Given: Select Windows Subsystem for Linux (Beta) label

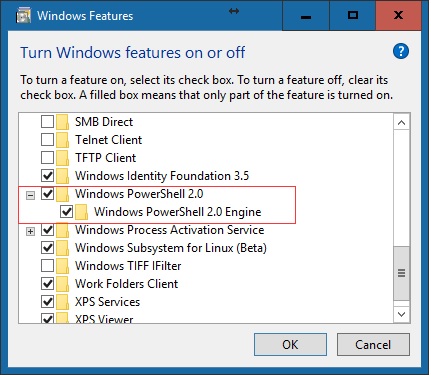Looking at the screenshot, I should 171,248.
